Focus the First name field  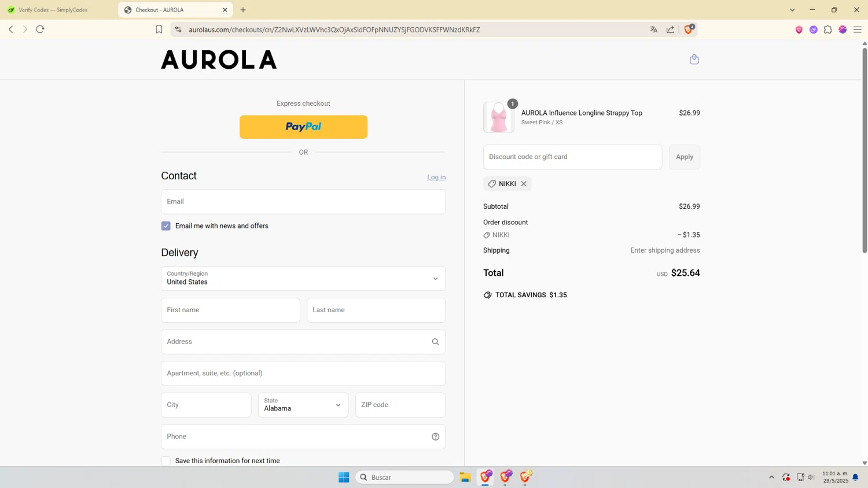point(230,310)
